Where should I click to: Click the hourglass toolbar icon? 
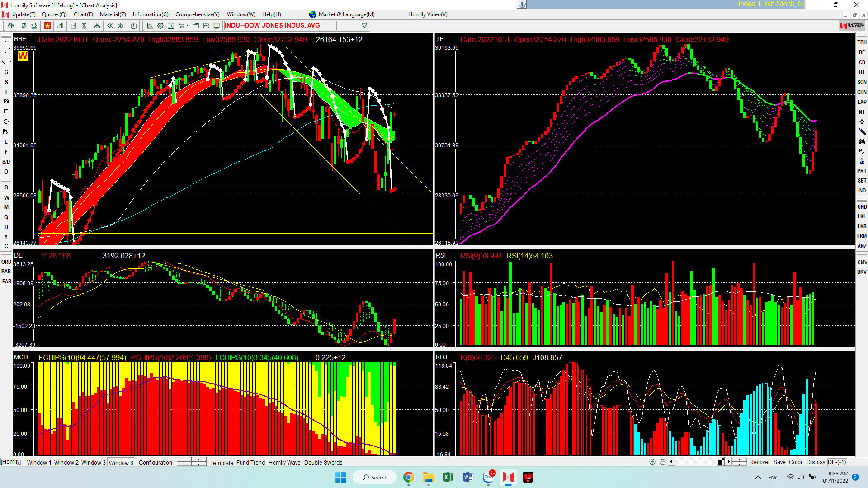84,26
